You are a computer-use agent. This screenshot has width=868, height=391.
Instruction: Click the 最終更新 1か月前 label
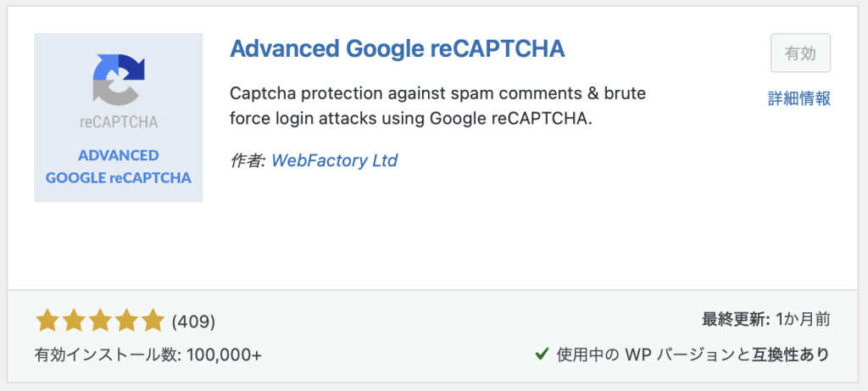point(765,320)
